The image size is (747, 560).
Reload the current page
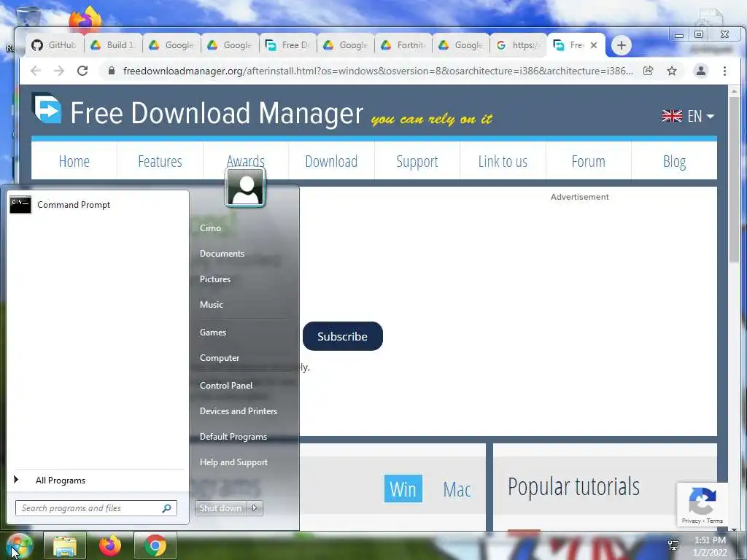pos(82,71)
